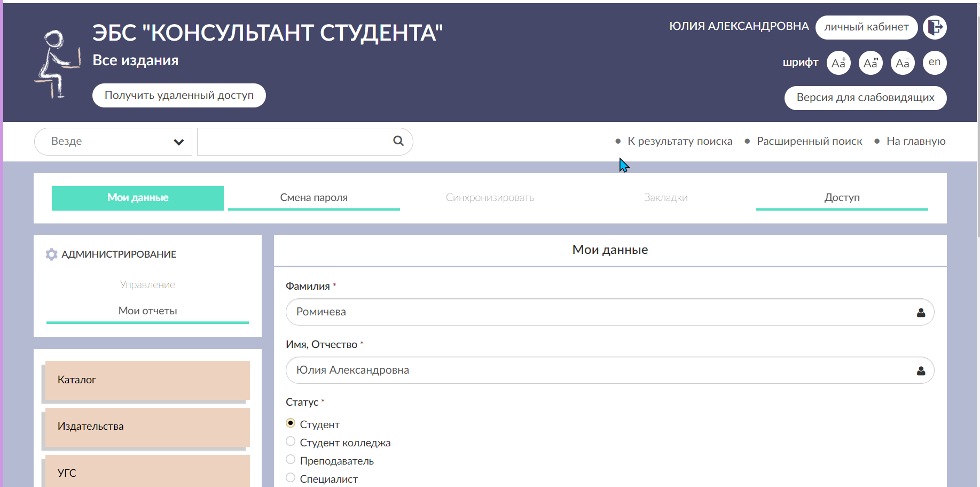
Task: Click the ЮЛИЯ АЛЕКСАНДРОВНА user name
Action: coord(739,26)
